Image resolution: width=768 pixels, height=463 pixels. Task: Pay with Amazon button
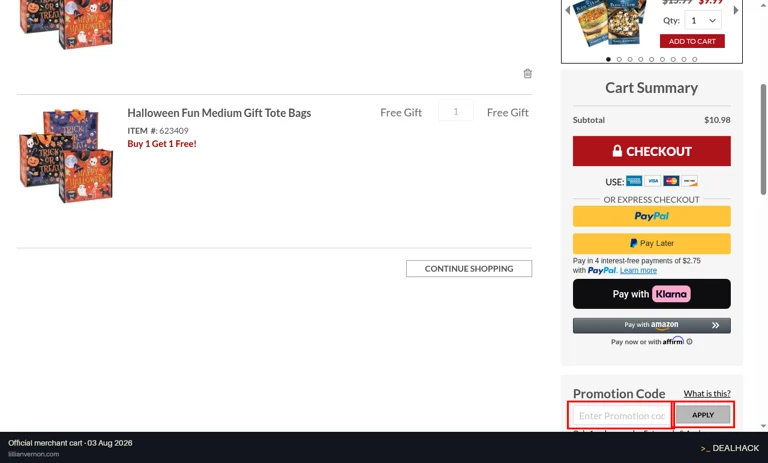(x=651, y=325)
